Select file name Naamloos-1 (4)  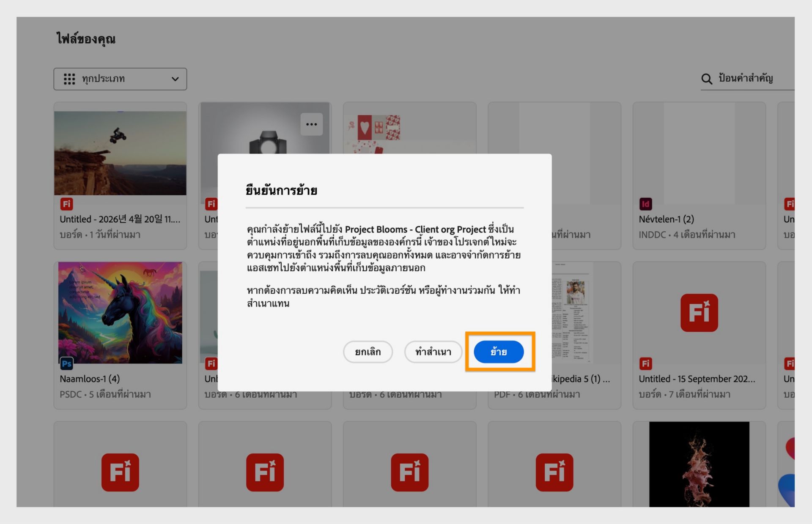click(90, 379)
